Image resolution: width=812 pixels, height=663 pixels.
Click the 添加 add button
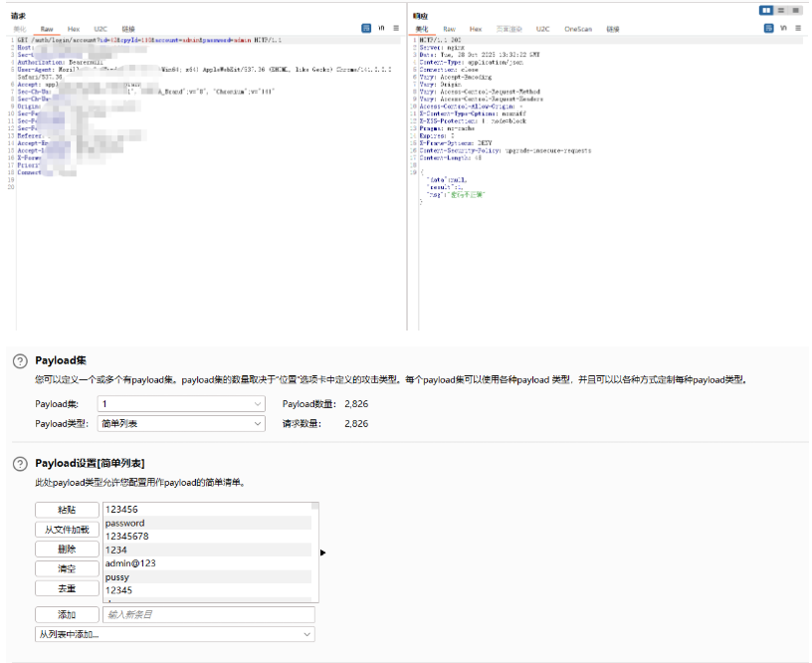pos(67,615)
